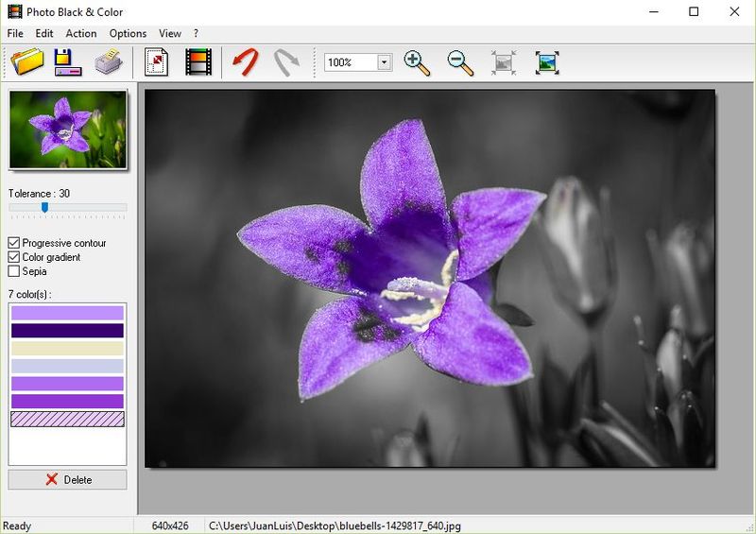Click the save floppy disk icon

click(68, 62)
